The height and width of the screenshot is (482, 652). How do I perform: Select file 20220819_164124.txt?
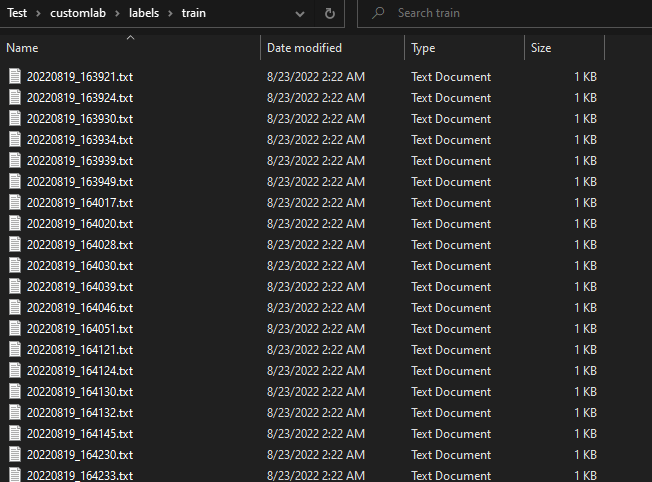(x=80, y=371)
